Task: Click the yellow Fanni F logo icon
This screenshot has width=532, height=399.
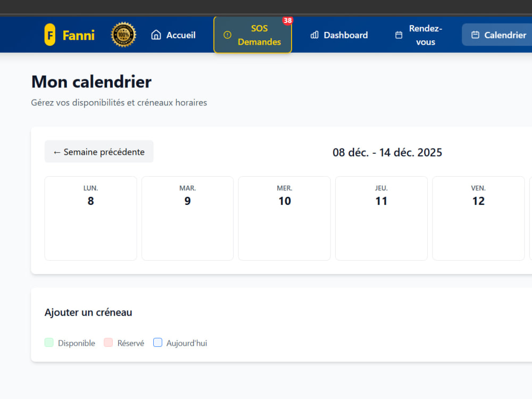Action: (50, 35)
